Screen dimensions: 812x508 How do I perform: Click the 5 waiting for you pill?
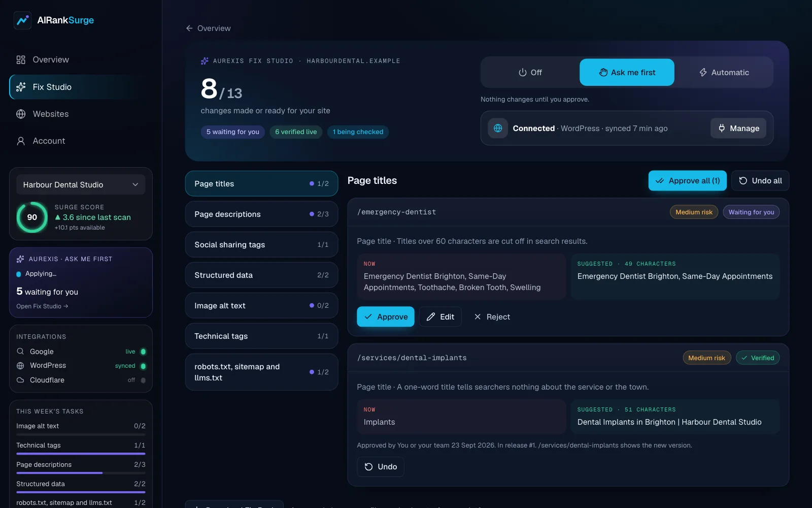232,132
